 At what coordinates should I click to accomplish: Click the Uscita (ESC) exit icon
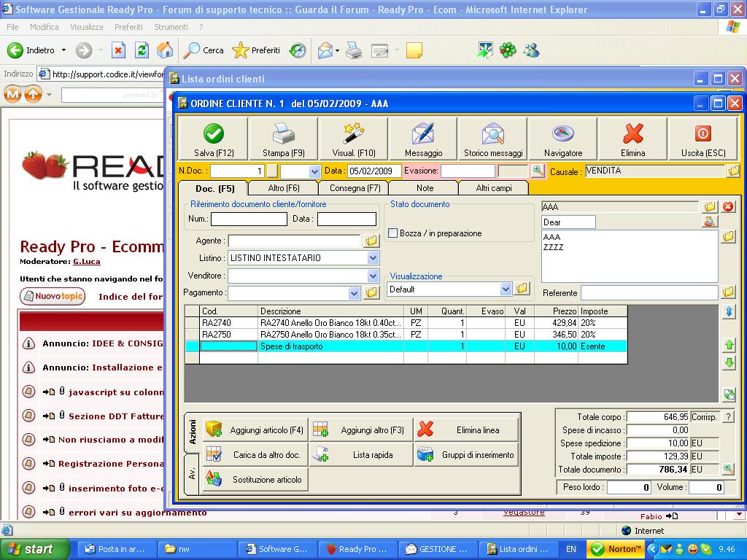703,134
